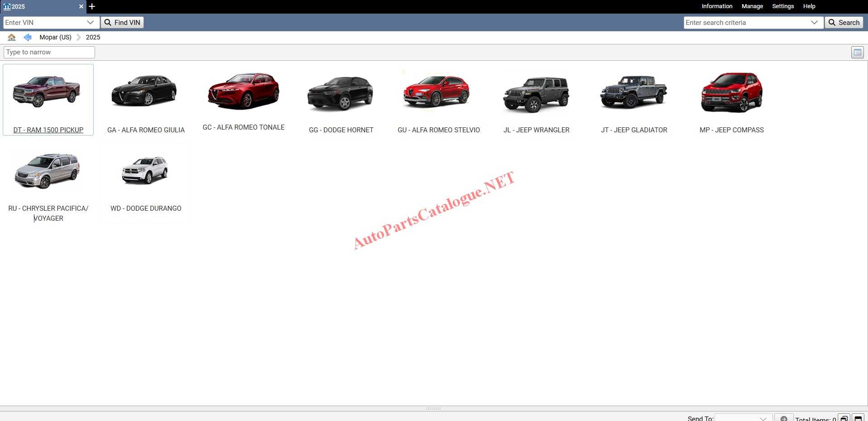Click the home icon in breadcrumb bar
This screenshot has height=421, width=868.
[x=12, y=37]
